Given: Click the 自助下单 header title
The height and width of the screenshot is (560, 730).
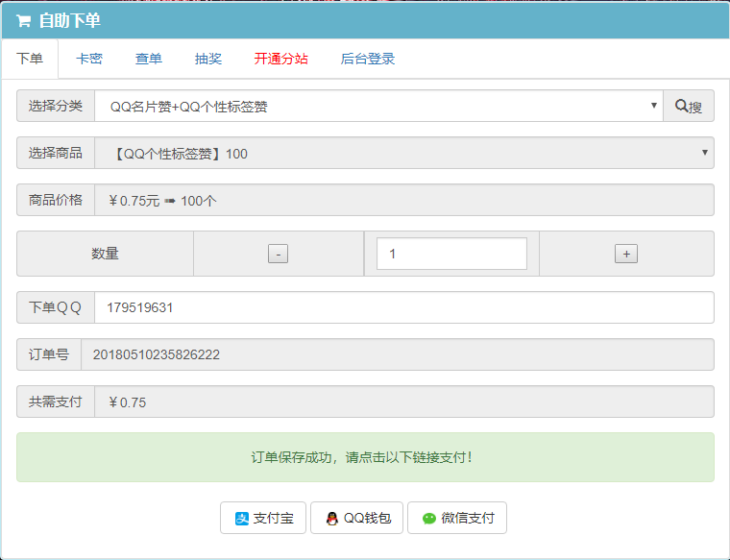Looking at the screenshot, I should point(70,20).
